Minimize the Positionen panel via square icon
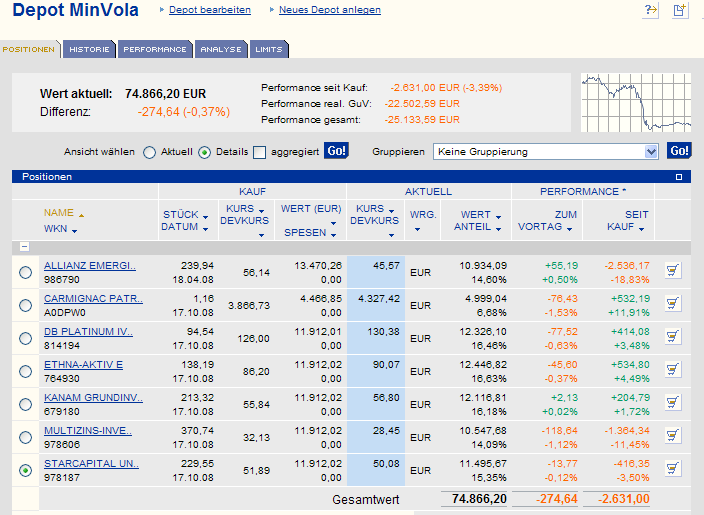This screenshot has width=704, height=515. (x=679, y=177)
